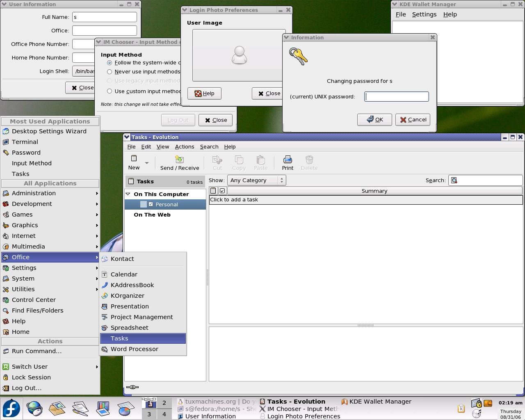This screenshot has height=420, width=525.
Task: Select 'Never use input methods' radio option
Action: (x=110, y=72)
